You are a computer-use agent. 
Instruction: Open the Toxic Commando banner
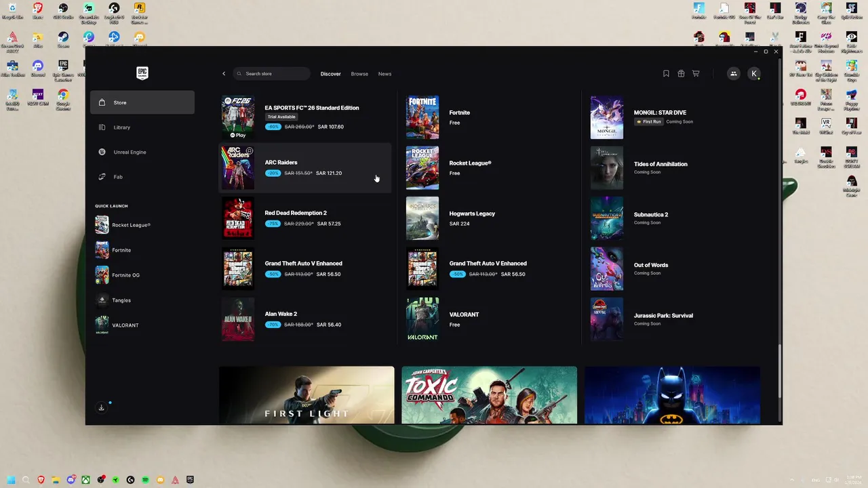pos(489,395)
